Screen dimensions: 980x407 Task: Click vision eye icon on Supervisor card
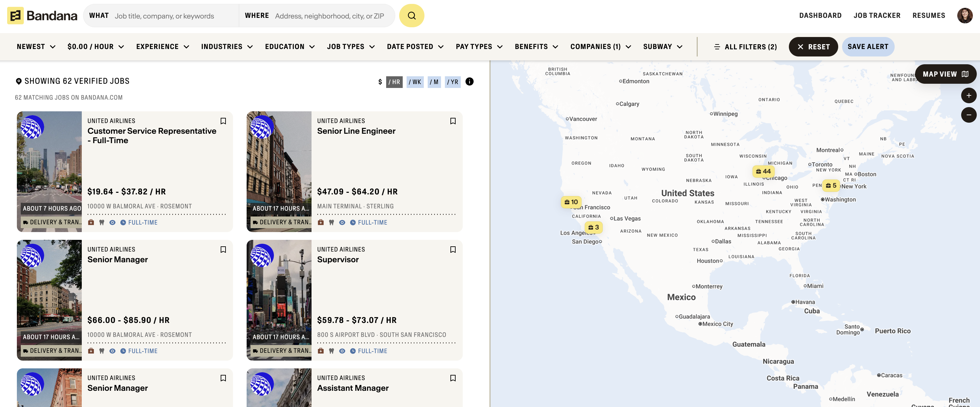(x=342, y=351)
